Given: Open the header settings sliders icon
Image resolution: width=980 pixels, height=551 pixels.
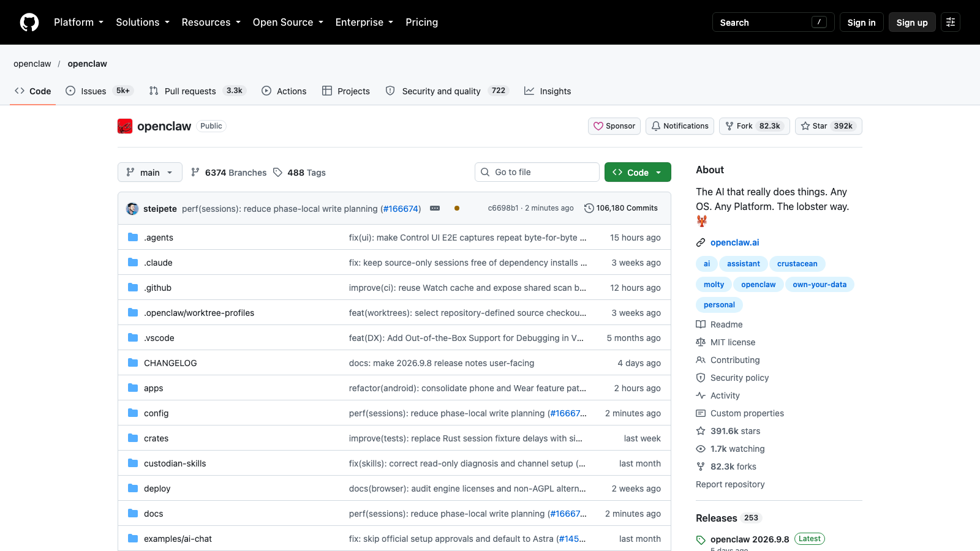Looking at the screenshot, I should pos(951,22).
